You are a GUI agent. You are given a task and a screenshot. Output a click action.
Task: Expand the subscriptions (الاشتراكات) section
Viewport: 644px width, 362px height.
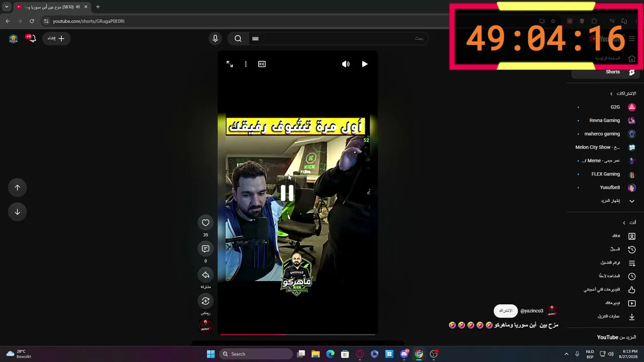623,94
